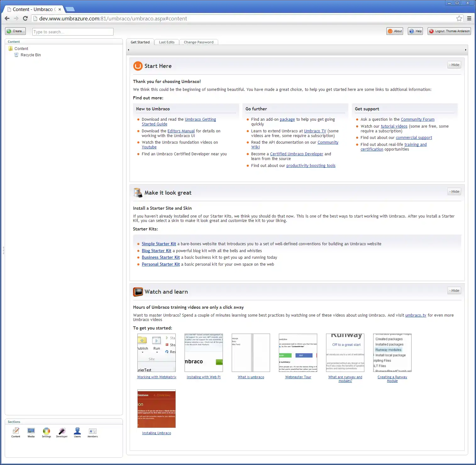Hide the Make it look great panel
The height and width of the screenshot is (465, 476).
pos(454,191)
